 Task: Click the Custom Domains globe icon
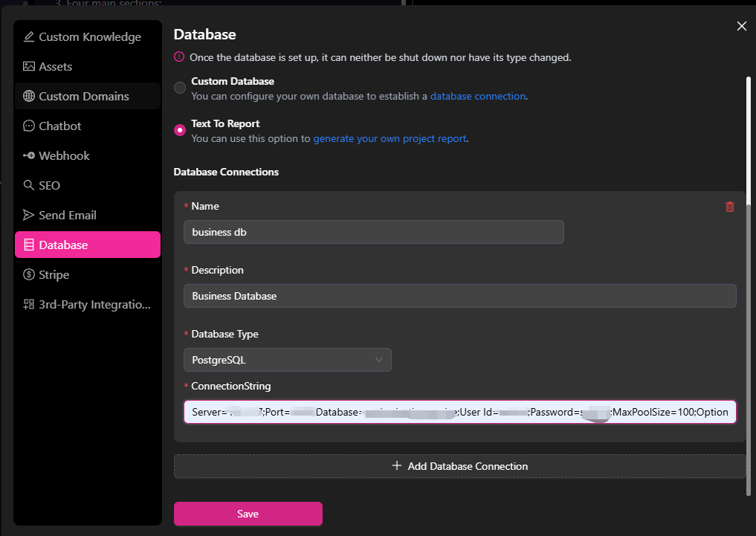[29, 96]
